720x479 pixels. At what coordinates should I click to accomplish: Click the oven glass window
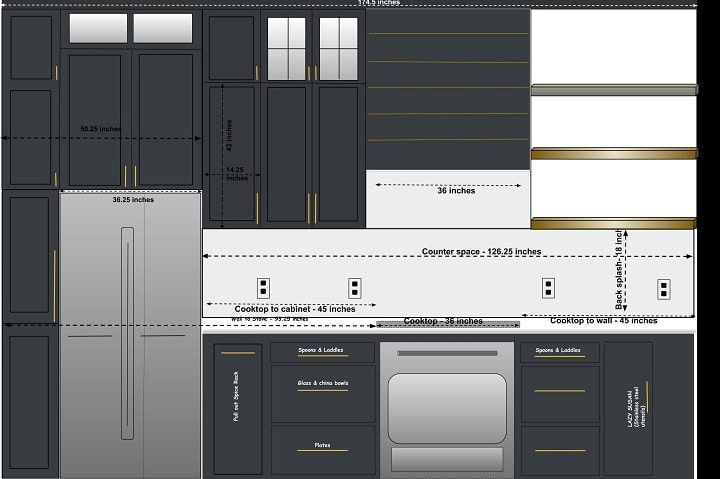coord(447,407)
